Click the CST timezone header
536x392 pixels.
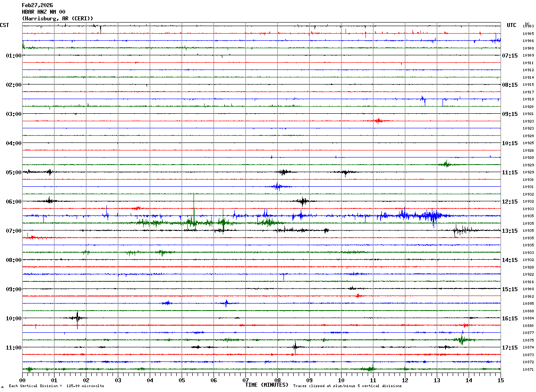tap(4, 25)
